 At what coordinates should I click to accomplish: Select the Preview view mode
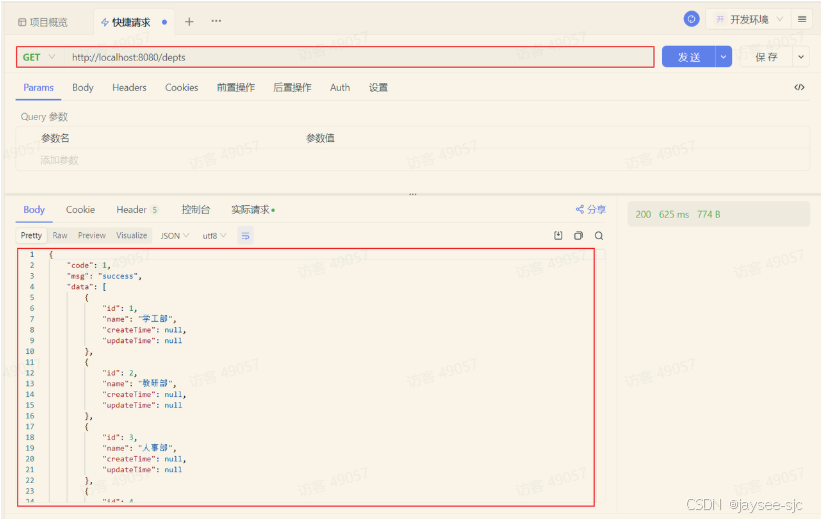92,236
